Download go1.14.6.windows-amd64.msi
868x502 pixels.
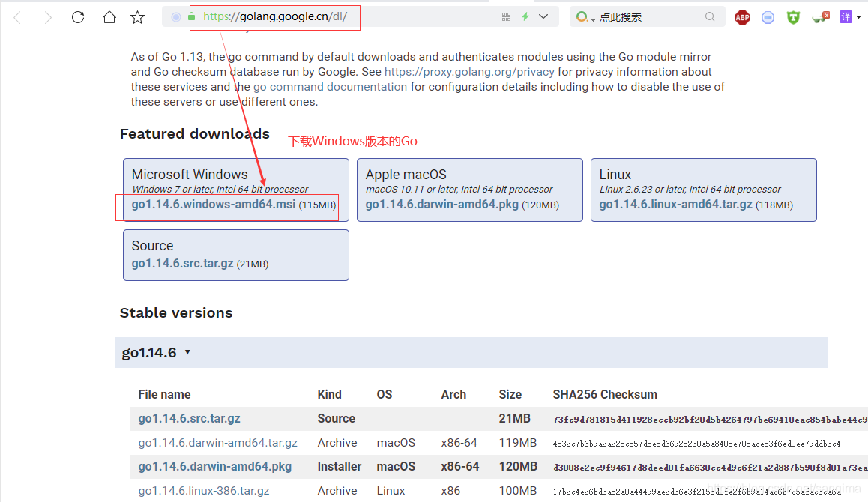point(213,205)
